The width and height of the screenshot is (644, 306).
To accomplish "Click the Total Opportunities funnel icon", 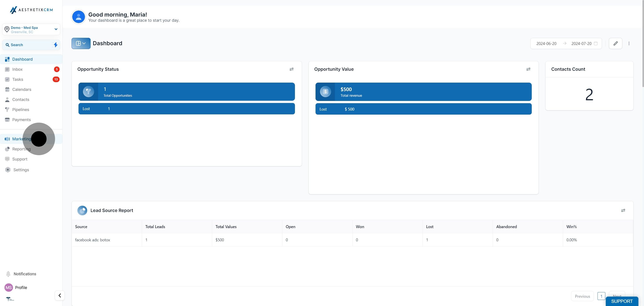I will [x=89, y=92].
